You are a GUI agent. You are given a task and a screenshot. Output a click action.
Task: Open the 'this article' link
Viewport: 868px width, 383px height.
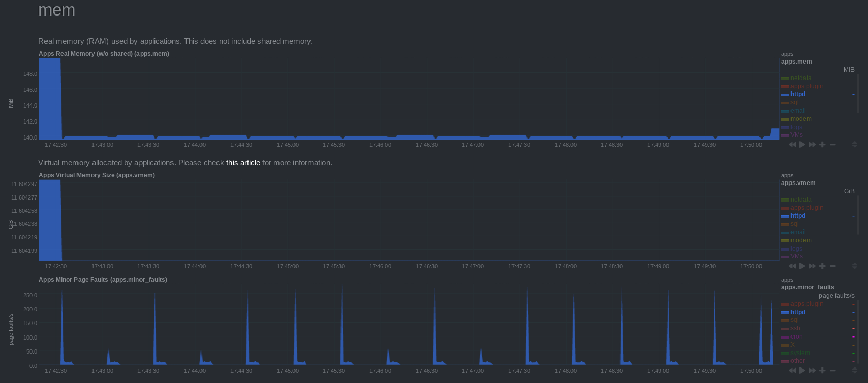243,163
